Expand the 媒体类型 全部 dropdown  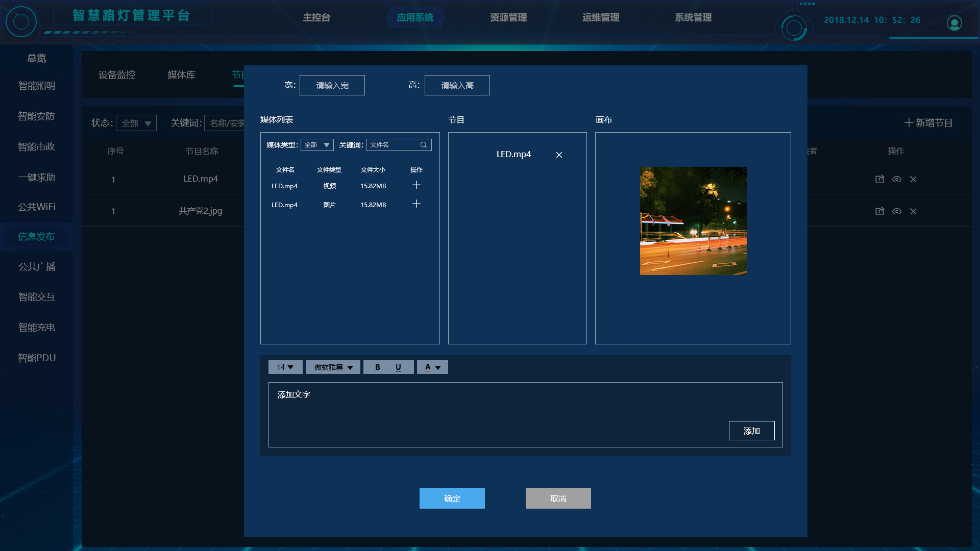click(x=317, y=145)
